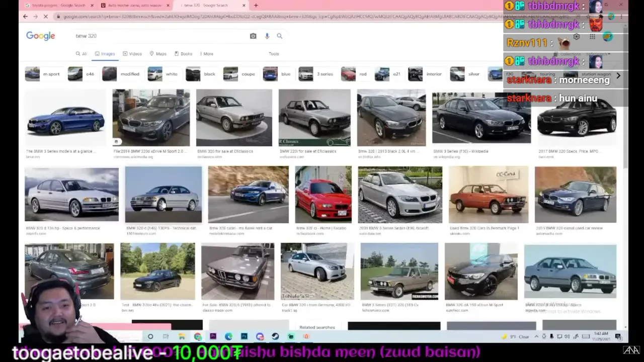Open the 2009 BMW 3 Series Sedan image
The height and width of the screenshot is (362, 644).
tap(400, 195)
